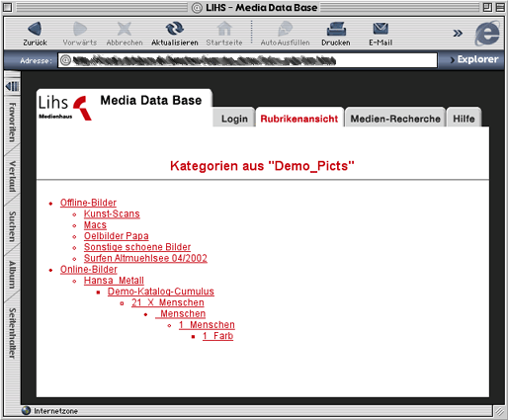Switch to the Login tab
The width and height of the screenshot is (508, 420).
click(234, 119)
